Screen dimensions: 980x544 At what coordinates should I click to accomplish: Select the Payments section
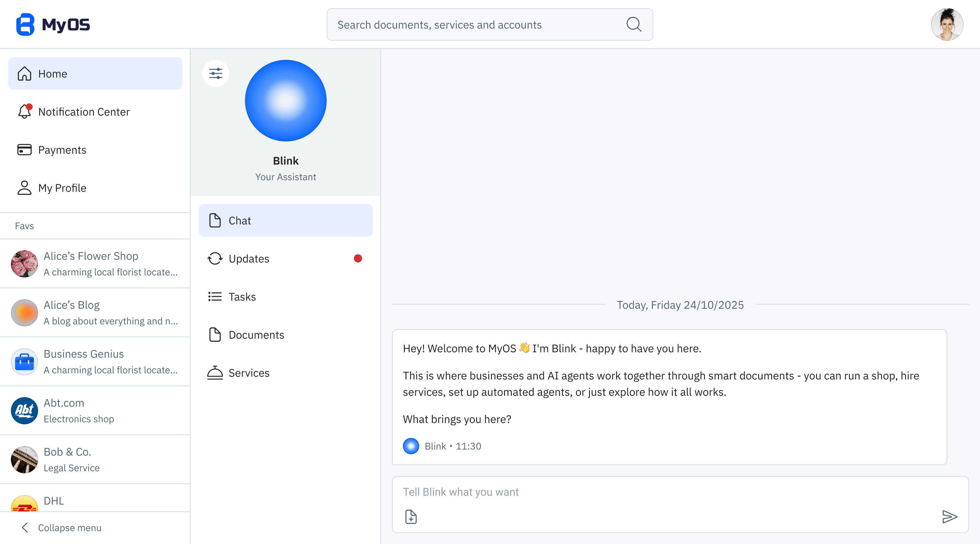(62, 150)
